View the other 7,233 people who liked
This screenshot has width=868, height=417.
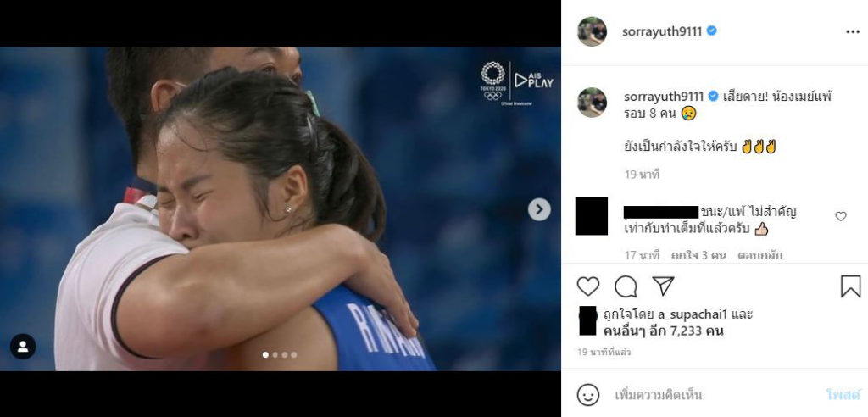pos(663,331)
